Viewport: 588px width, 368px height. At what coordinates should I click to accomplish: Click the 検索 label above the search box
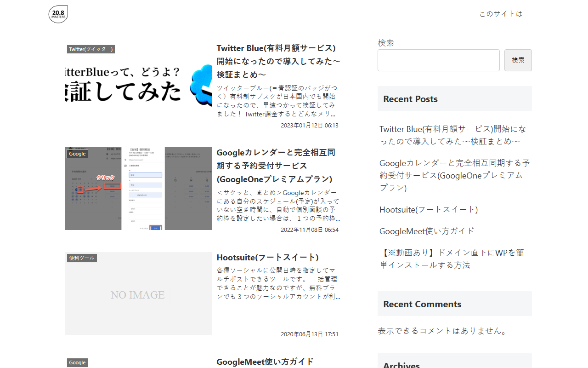[386, 43]
